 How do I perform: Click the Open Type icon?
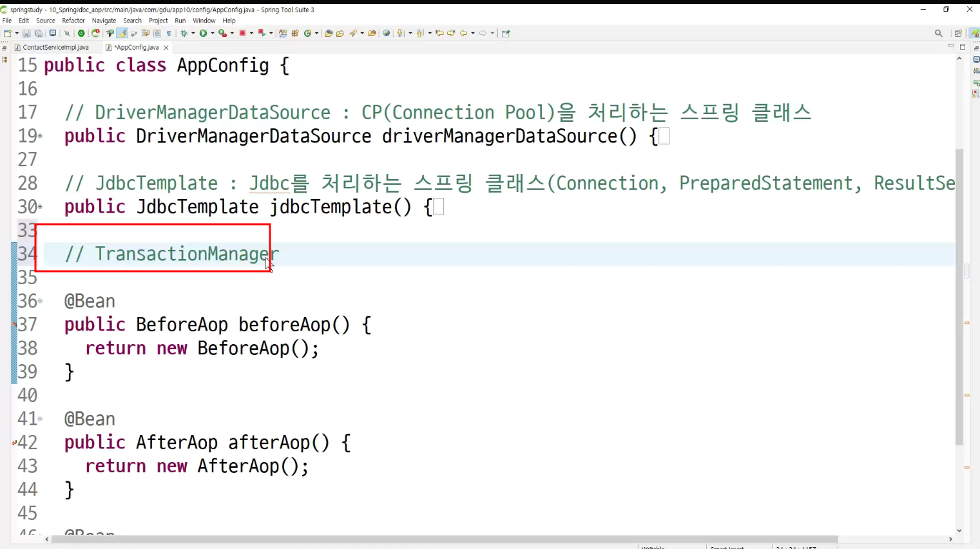328,33
